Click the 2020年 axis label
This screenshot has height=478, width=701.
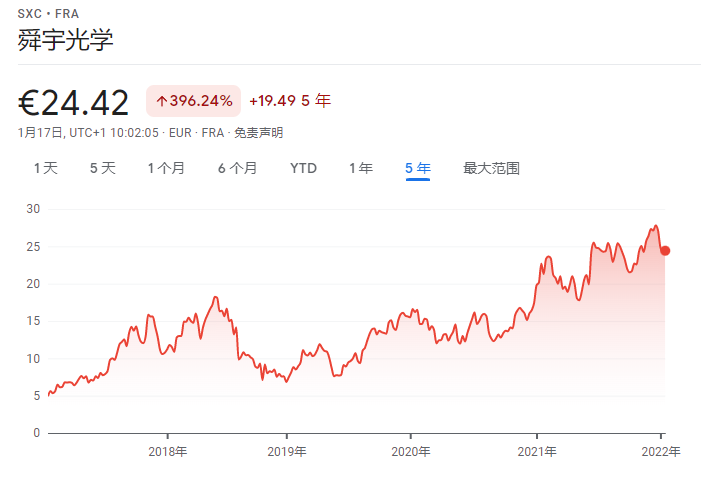click(x=411, y=452)
